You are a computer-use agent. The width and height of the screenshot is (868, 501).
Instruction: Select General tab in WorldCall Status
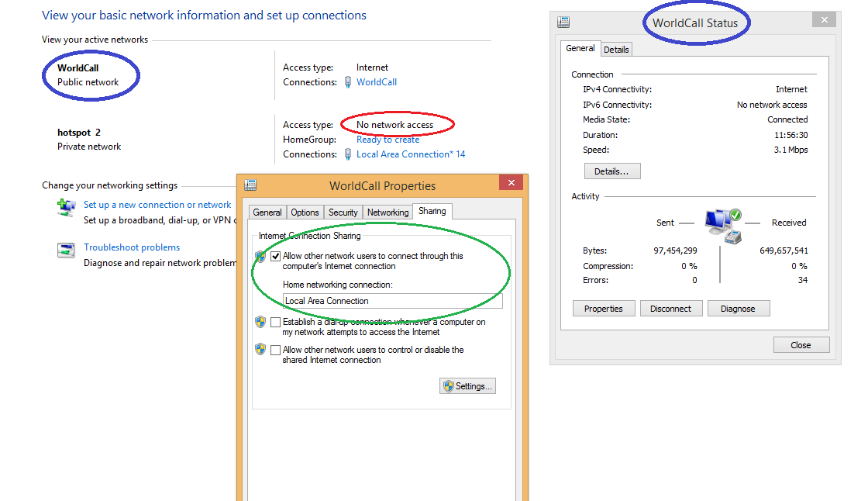[580, 48]
